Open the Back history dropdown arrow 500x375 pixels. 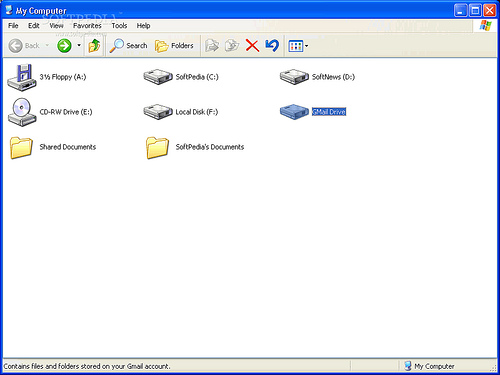click(x=47, y=45)
